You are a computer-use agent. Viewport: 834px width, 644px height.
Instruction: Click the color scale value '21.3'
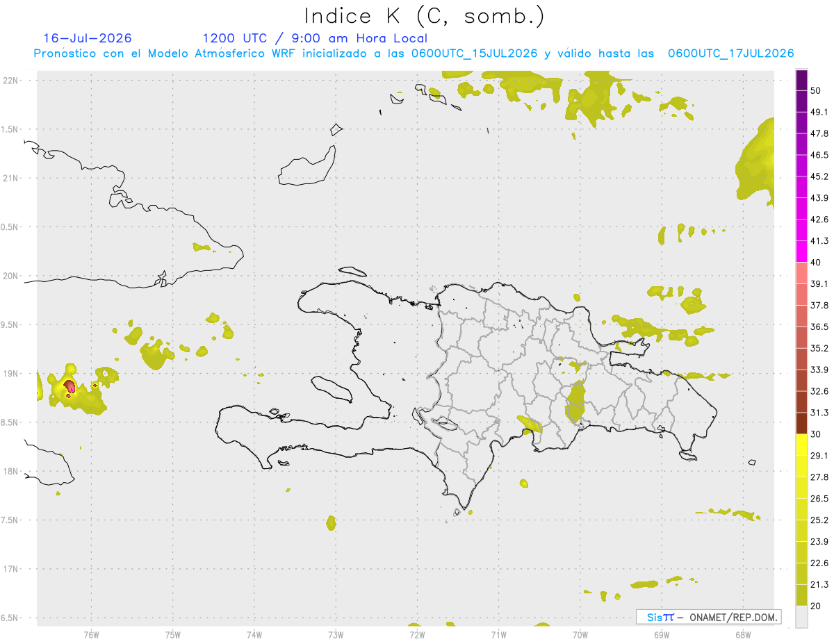pos(819,585)
